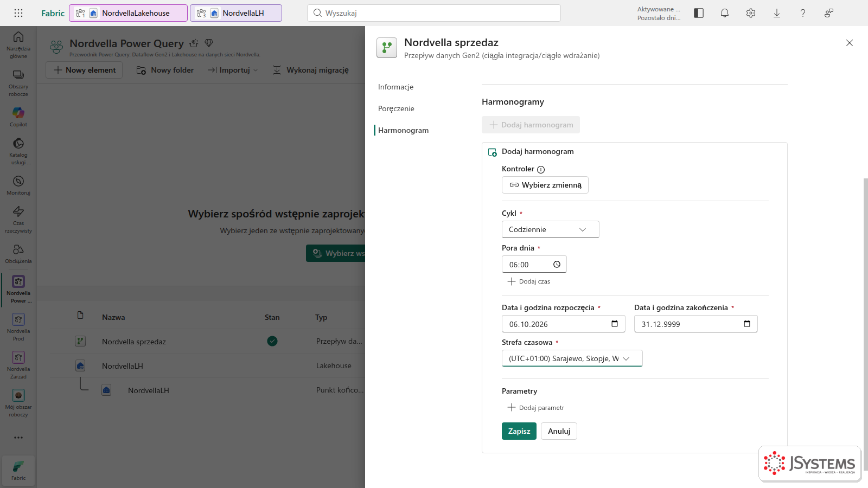The image size is (868, 488).
Task: Open Nordvella Zarzad workspace icon
Action: pos(18,365)
